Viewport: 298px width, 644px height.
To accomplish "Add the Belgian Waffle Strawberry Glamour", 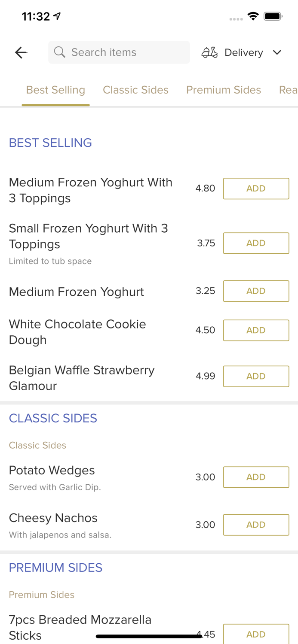I will point(256,376).
